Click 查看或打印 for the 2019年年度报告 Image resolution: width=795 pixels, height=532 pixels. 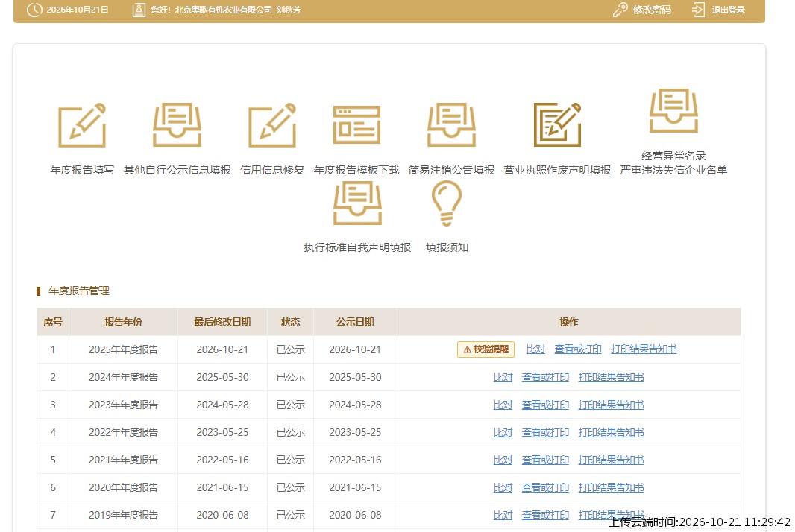click(545, 515)
